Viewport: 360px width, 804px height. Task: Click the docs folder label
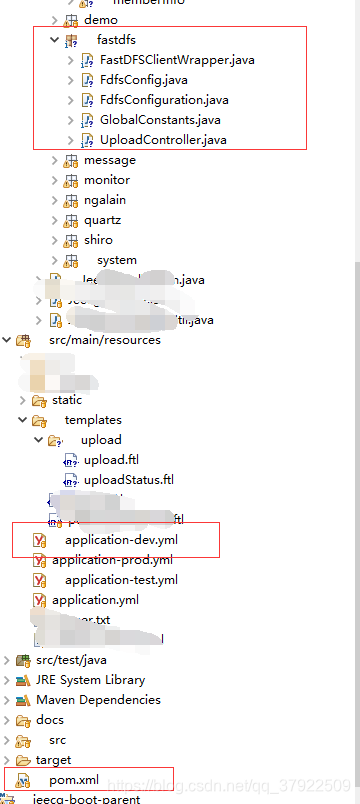50,720
